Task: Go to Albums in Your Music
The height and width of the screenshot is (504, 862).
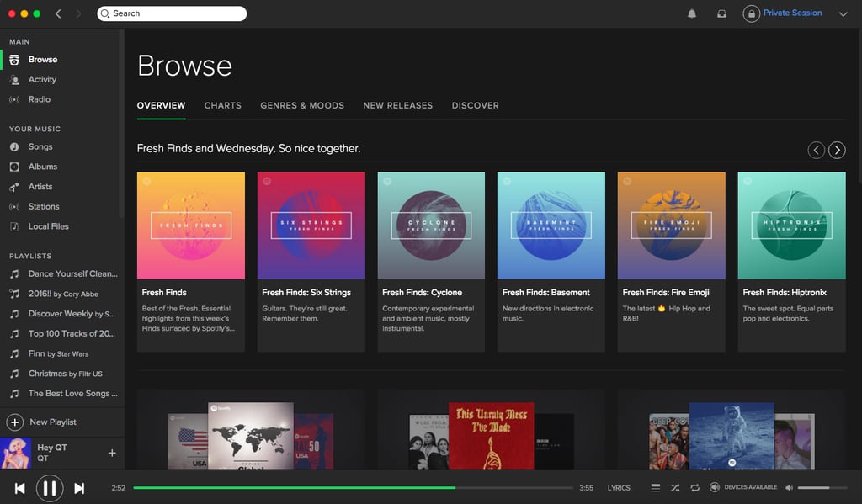Action: tap(42, 167)
